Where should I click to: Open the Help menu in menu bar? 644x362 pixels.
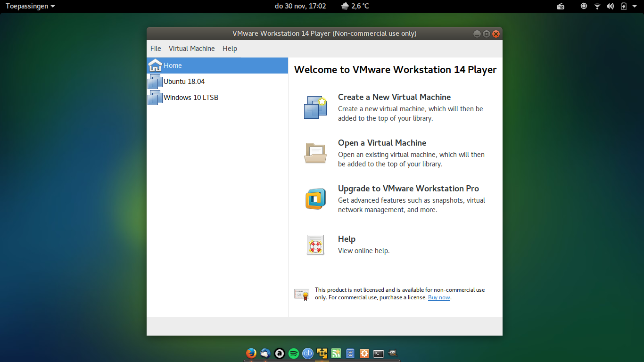click(x=230, y=49)
